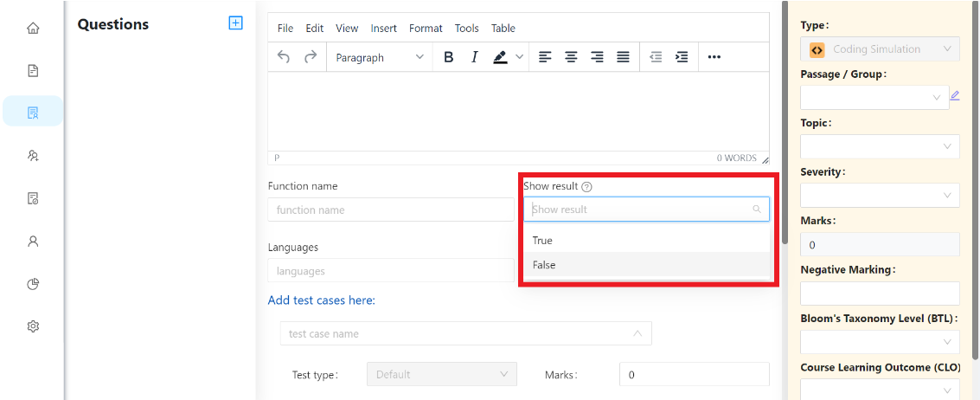
Task: Click the editor resize handle corner
Action: (x=765, y=159)
